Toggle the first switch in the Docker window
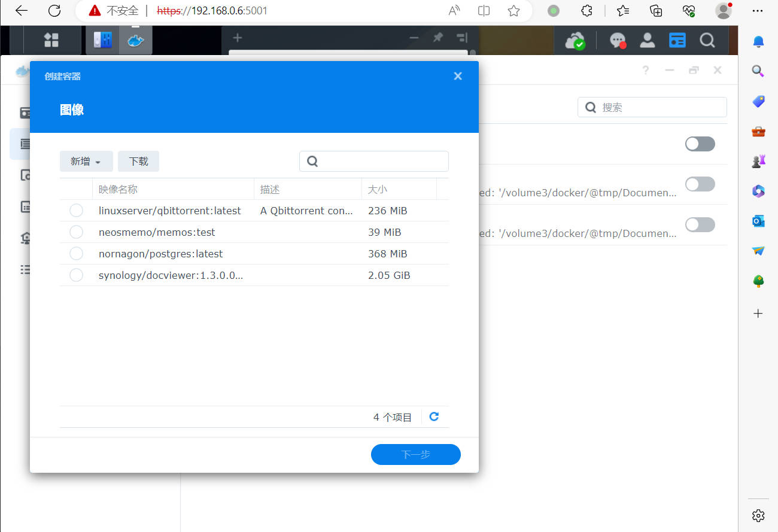The height and width of the screenshot is (532, 778). (x=700, y=144)
